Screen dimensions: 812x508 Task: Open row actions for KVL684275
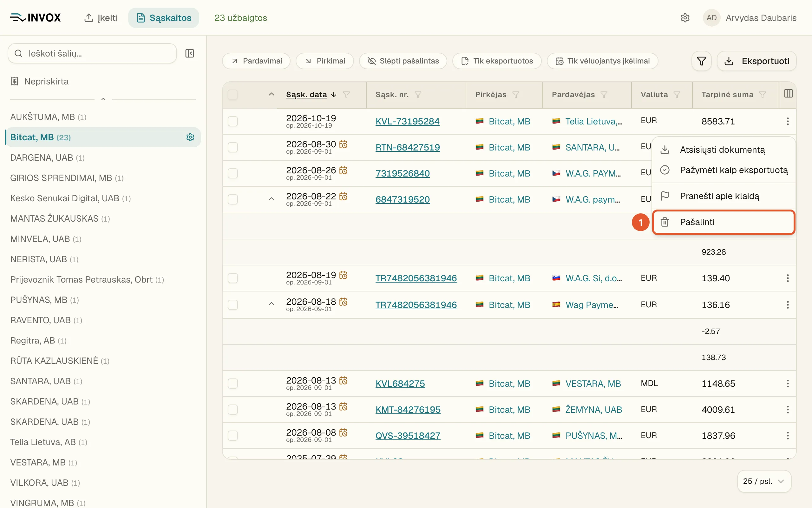(788, 383)
